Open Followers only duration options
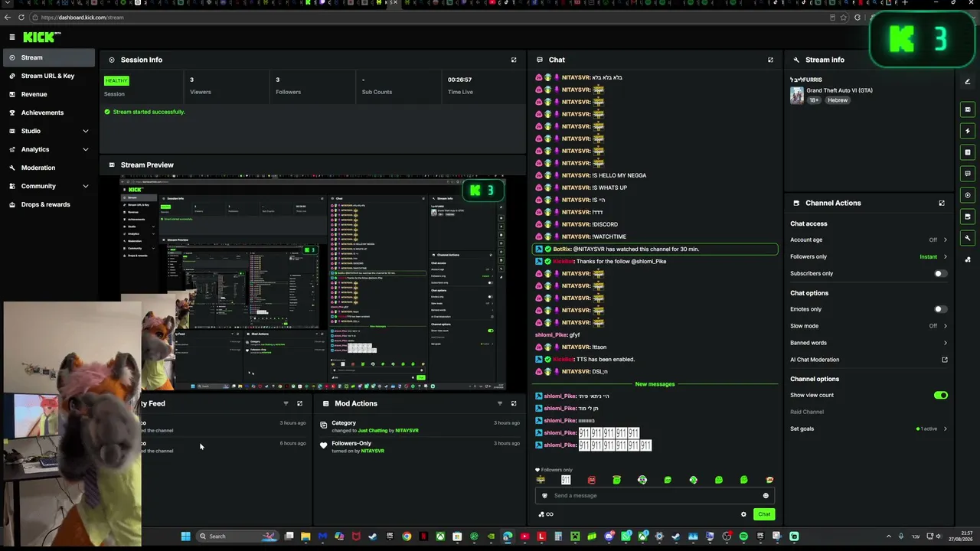Screen dimensions: 980x551 click(x=869, y=256)
